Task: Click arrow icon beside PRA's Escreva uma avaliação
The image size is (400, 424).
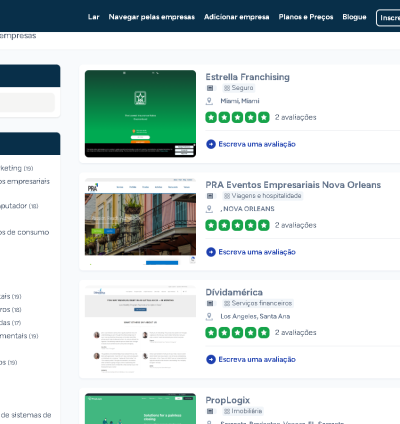Action: click(x=211, y=252)
